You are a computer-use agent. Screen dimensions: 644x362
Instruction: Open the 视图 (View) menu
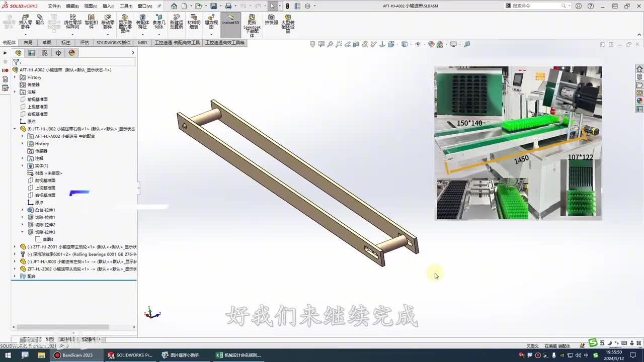click(90, 6)
